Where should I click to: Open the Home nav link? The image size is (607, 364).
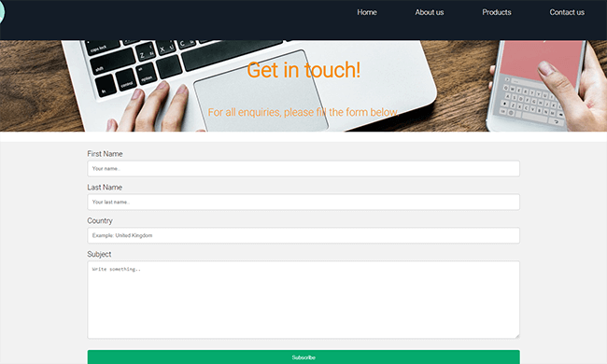[367, 12]
